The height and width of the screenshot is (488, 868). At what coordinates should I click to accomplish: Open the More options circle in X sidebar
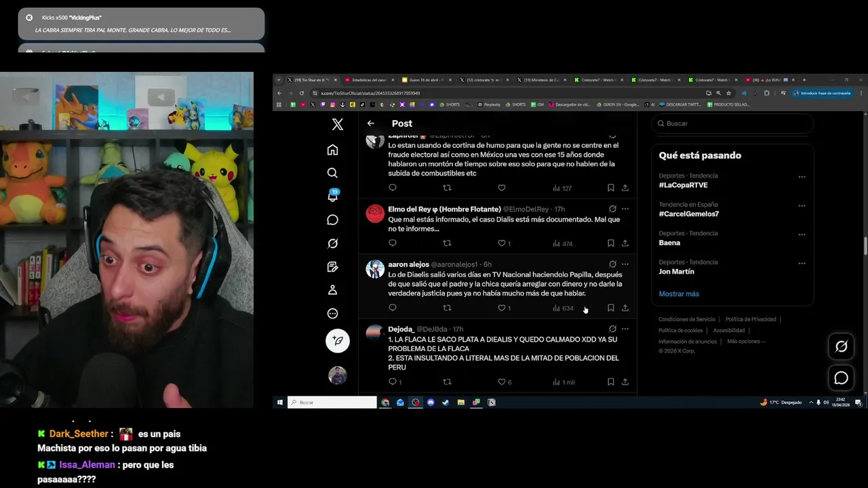(x=332, y=313)
